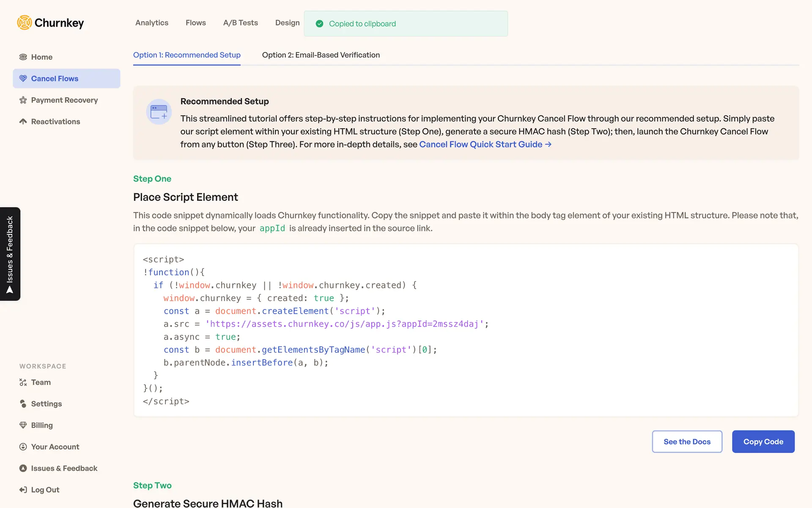This screenshot has height=508, width=812.
Task: Open the A/B Tests menu item
Action: pos(240,23)
